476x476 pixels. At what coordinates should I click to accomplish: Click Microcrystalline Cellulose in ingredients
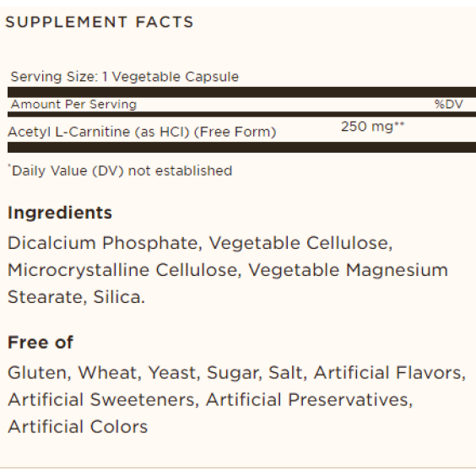click(x=124, y=270)
